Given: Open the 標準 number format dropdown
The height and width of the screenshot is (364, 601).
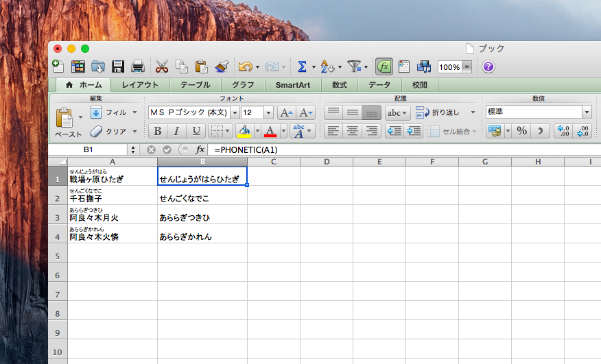Looking at the screenshot, I should (587, 112).
